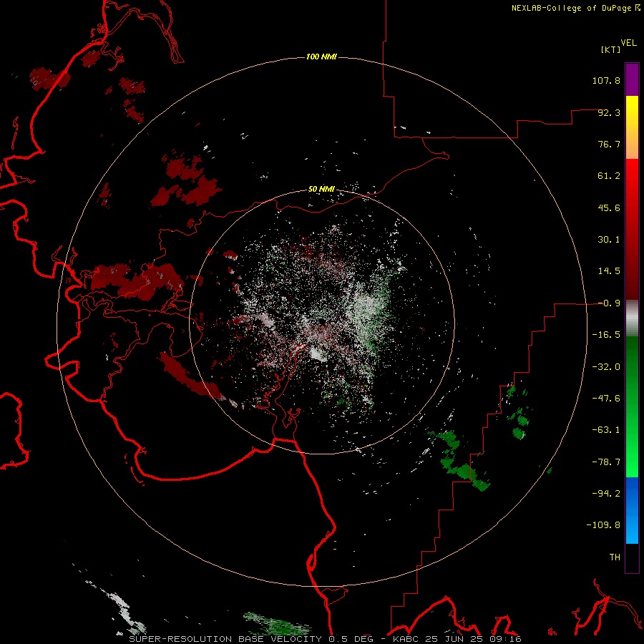Click the 61.2 legend value

[609, 176]
